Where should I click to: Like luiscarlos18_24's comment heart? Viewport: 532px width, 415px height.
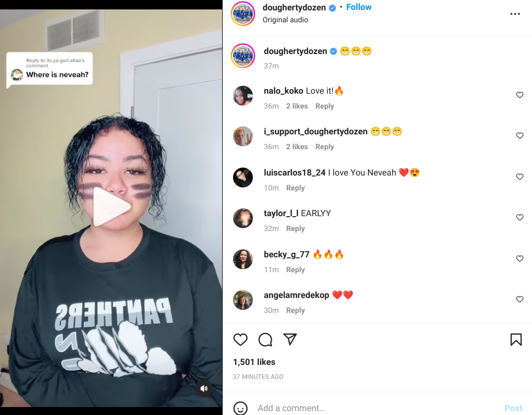point(520,177)
